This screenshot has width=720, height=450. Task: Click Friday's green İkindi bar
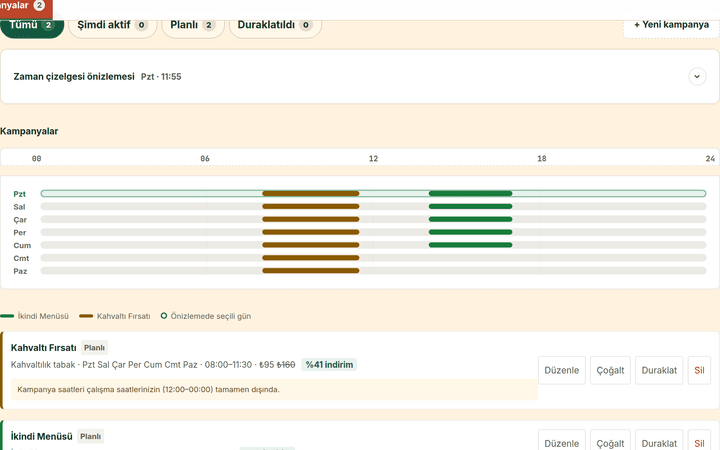pos(470,245)
